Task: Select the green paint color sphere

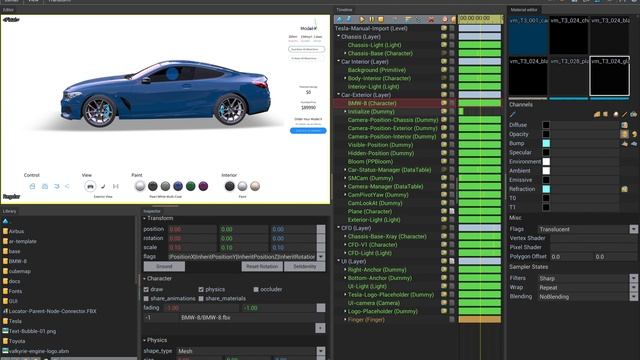Action: click(x=191, y=186)
